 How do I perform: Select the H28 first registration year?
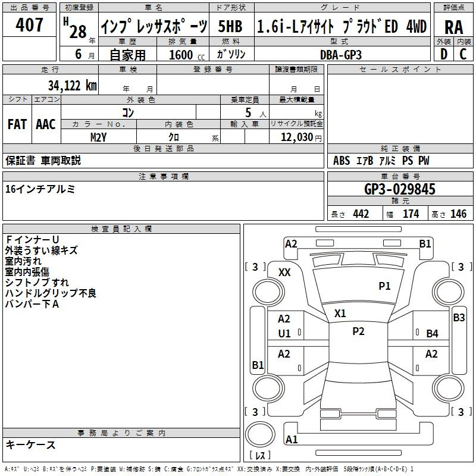75,29
